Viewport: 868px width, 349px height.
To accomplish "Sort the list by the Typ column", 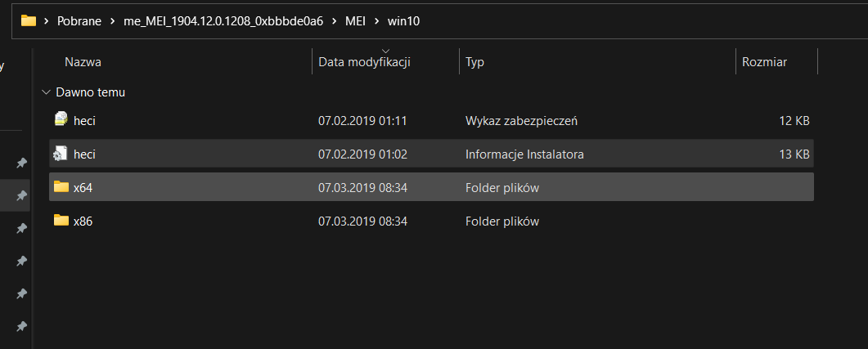I will point(474,61).
